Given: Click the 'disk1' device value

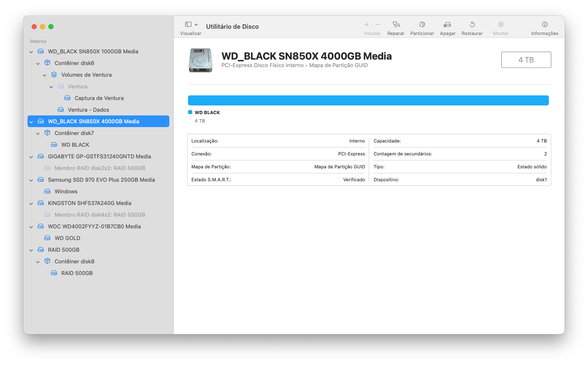Looking at the screenshot, I should 541,180.
